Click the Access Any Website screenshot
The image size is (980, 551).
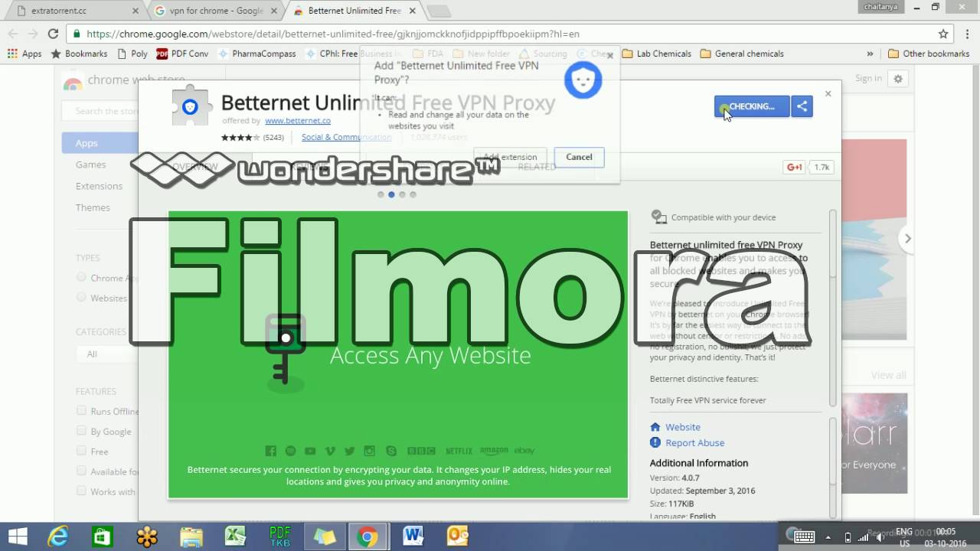(398, 354)
